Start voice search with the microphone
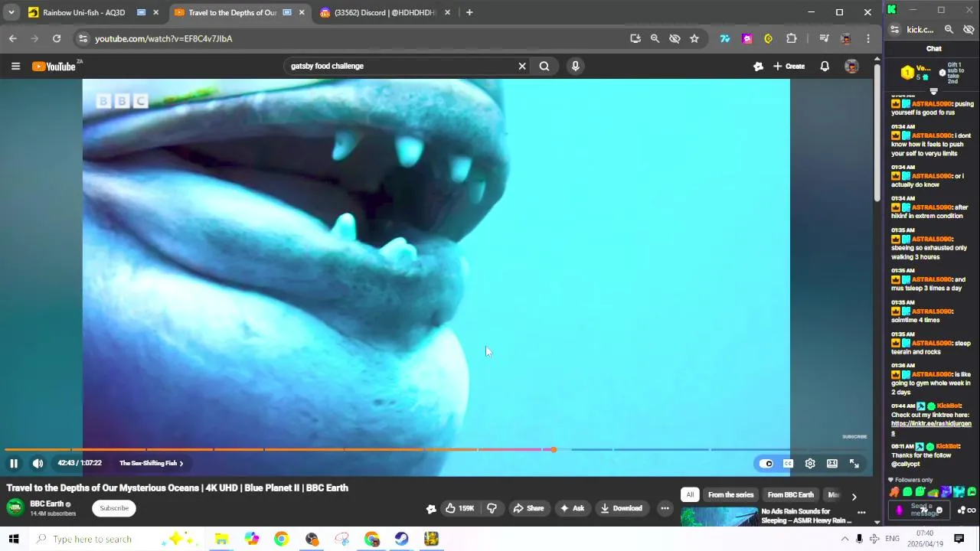 click(576, 66)
